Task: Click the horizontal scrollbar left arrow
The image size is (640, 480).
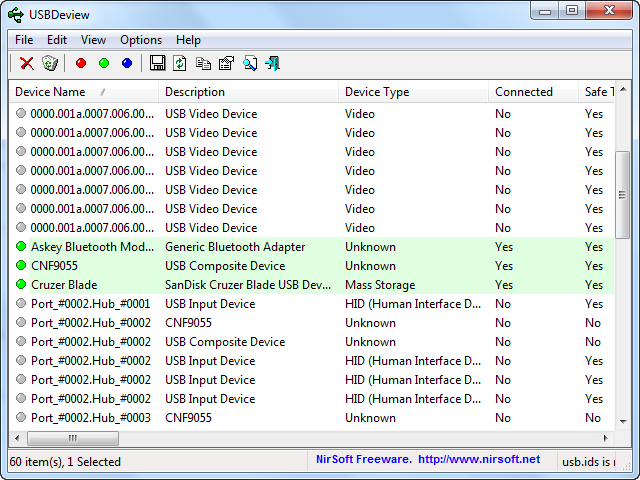Action: click(x=17, y=438)
